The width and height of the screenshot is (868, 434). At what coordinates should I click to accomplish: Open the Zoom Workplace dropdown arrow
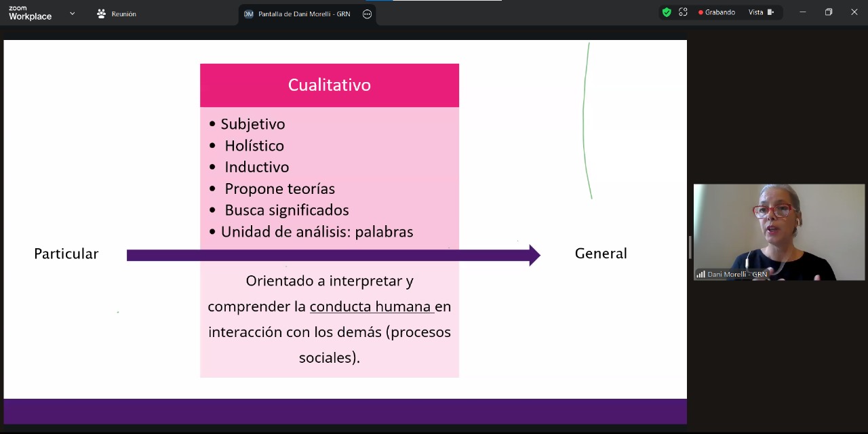point(72,13)
